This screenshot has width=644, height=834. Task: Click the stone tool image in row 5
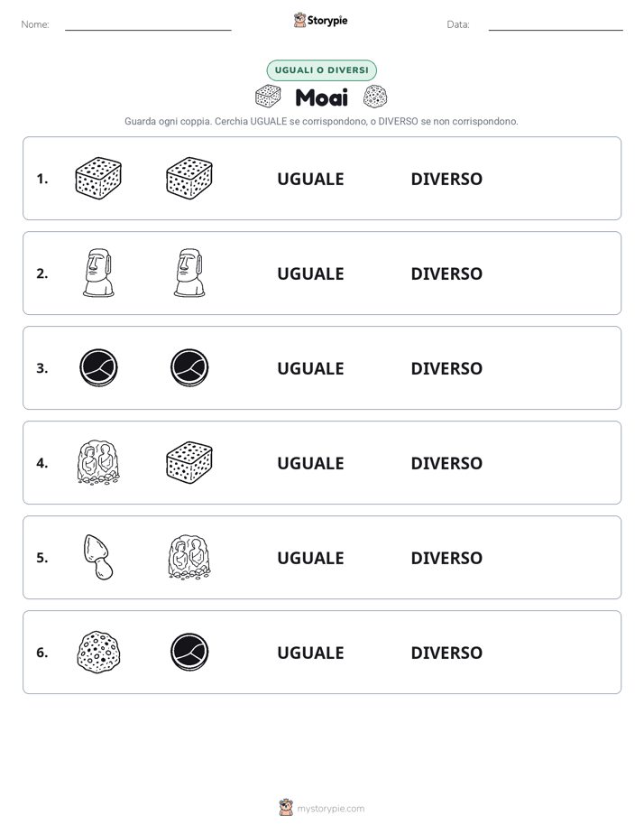pos(98,557)
